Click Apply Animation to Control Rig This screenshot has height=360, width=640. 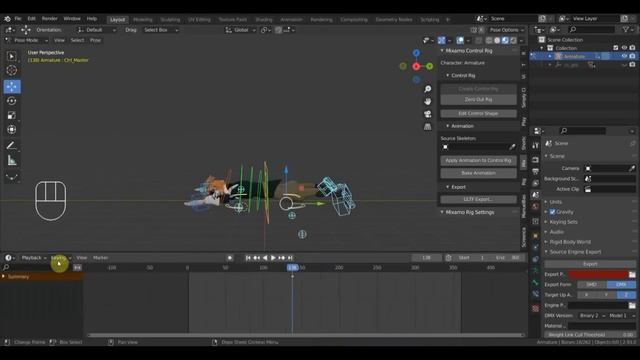478,160
